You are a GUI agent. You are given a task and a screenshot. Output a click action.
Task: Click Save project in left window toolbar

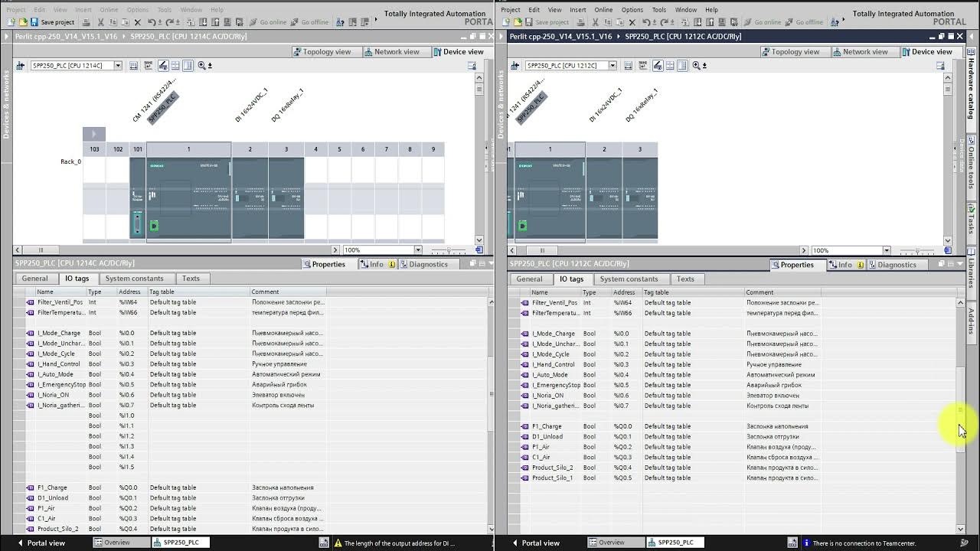[53, 22]
